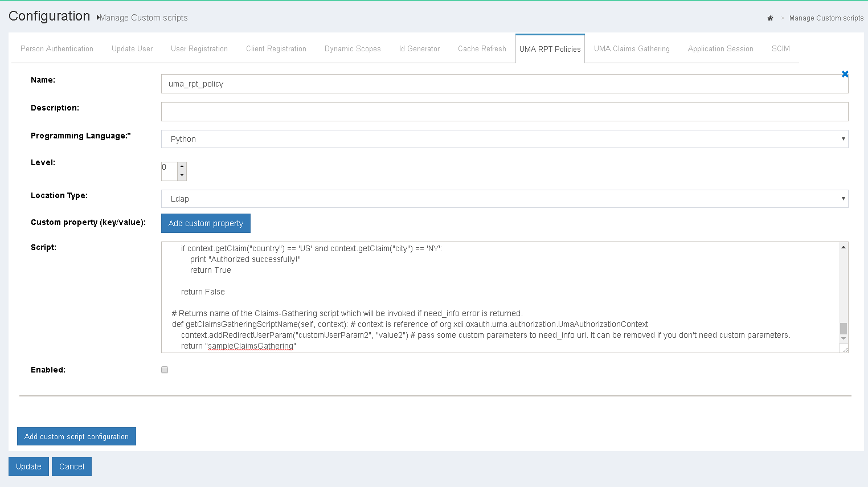Switch to the UMA Claims Gathering tab
The width and height of the screenshot is (868, 487).
(x=631, y=48)
